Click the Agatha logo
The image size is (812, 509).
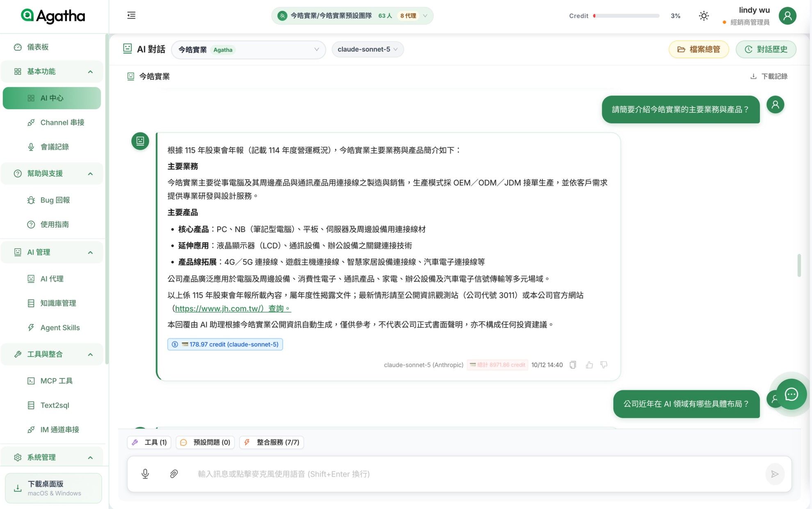pyautogui.click(x=53, y=16)
